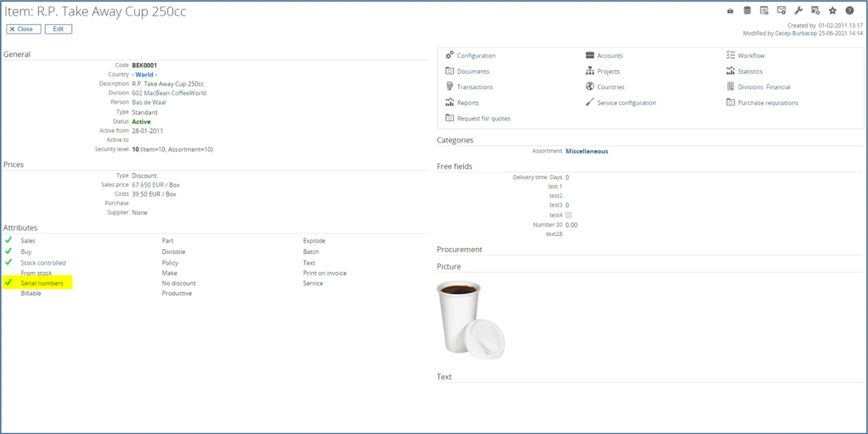
Task: Click the bar chart icon beside Statistics
Action: coord(730,71)
